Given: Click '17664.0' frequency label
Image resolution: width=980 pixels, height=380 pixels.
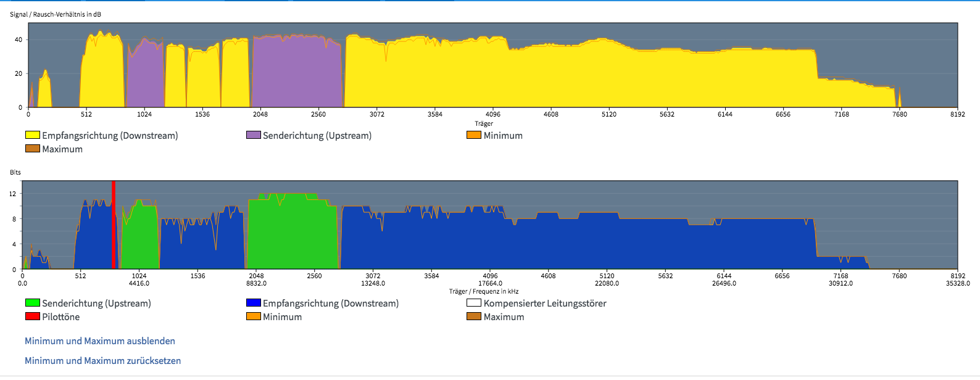Looking at the screenshot, I should (x=490, y=284).
